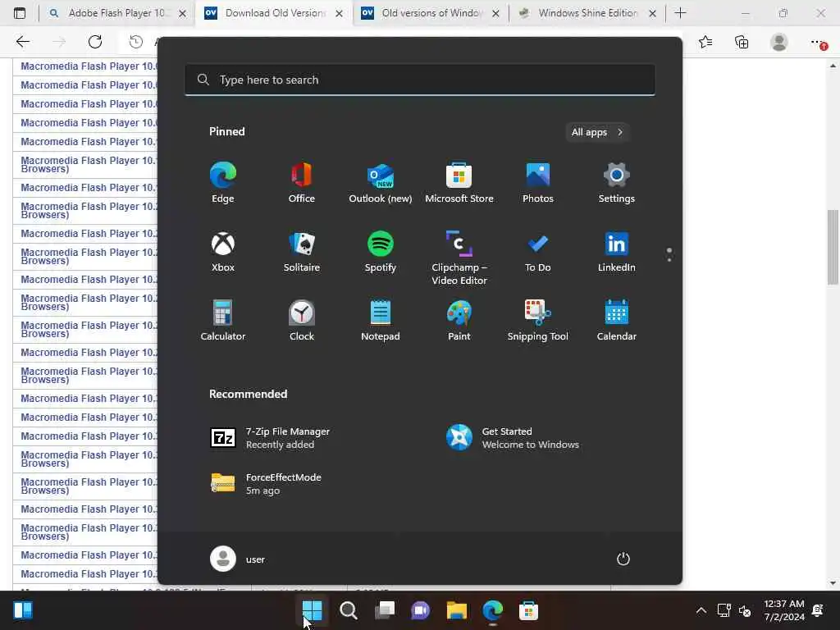Image resolution: width=840 pixels, height=630 pixels.
Task: Open browser Collections button
Action: [742, 42]
